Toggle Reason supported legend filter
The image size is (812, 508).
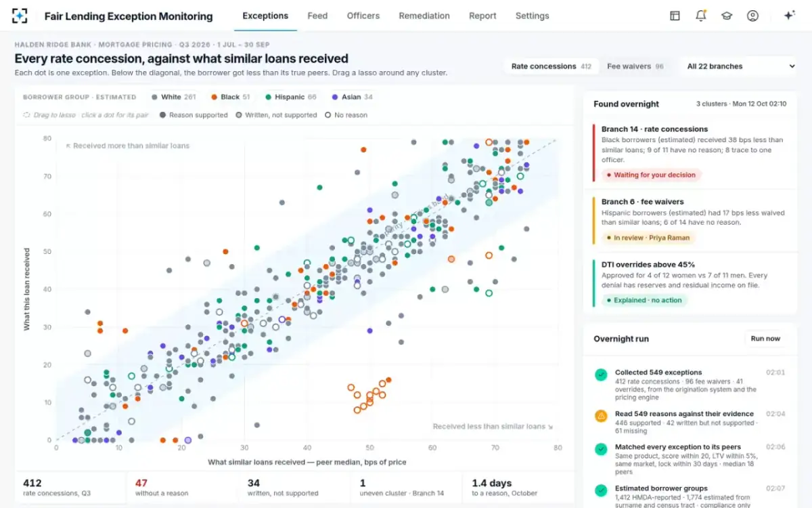coord(194,115)
